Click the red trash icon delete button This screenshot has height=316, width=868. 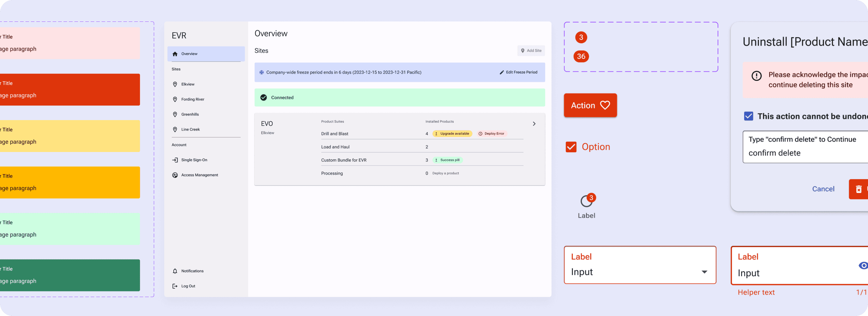pyautogui.click(x=859, y=189)
